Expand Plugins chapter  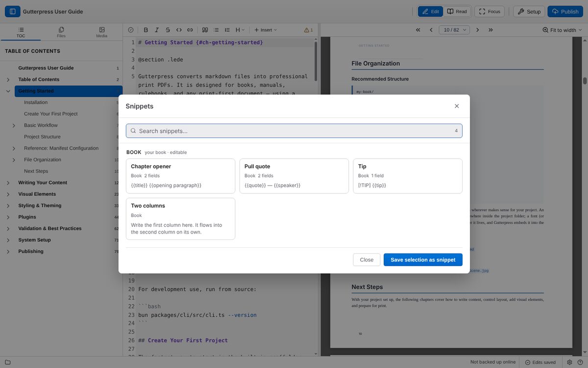8,217
